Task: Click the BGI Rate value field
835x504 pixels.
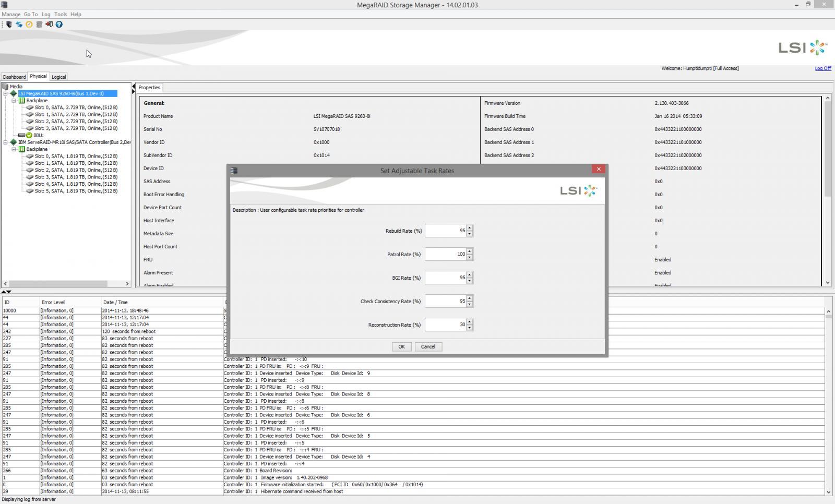Action: 446,278
